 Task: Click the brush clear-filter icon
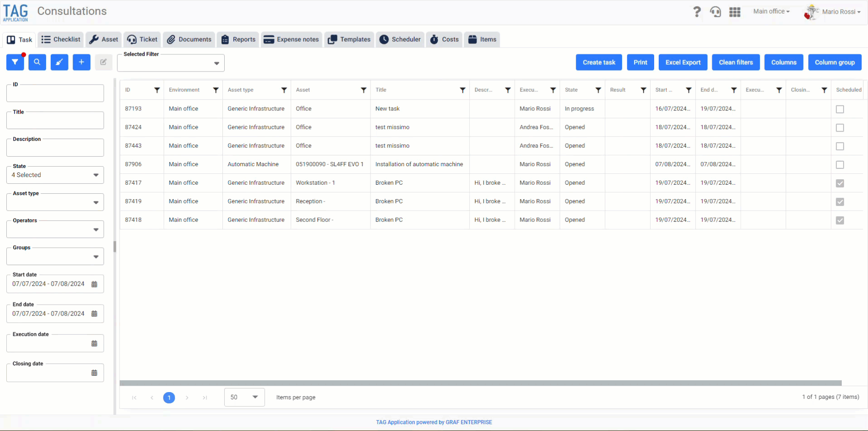pyautogui.click(x=59, y=62)
